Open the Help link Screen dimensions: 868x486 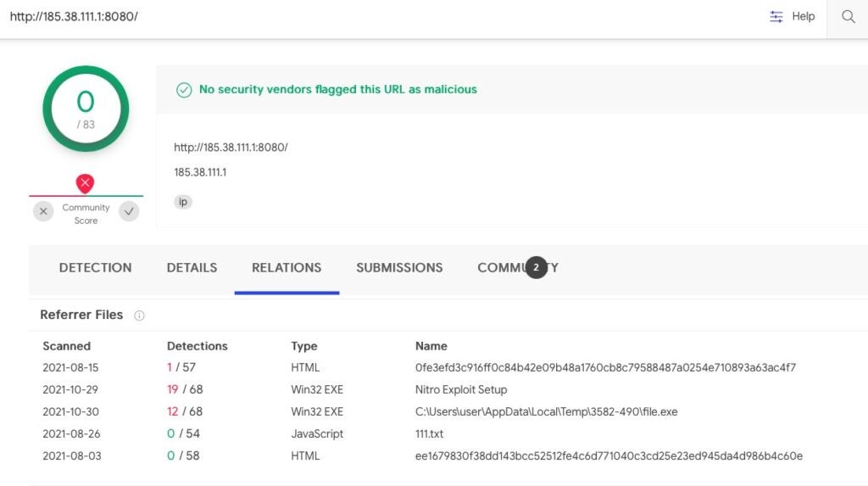[803, 17]
